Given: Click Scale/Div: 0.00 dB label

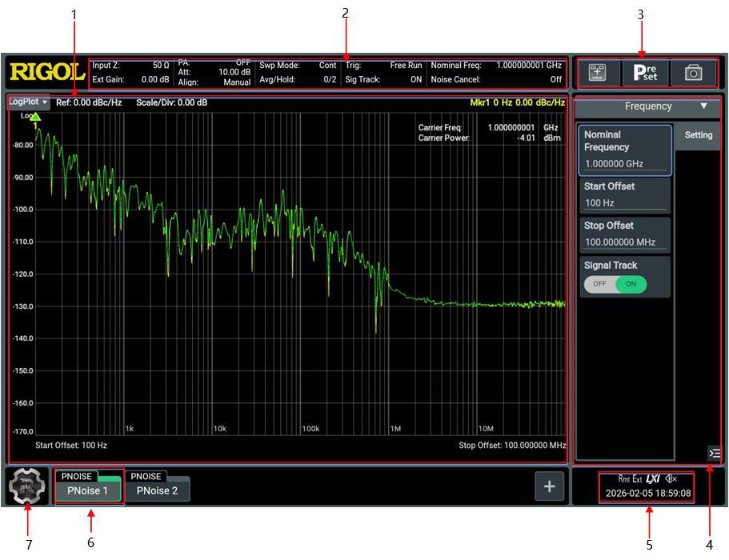Looking at the screenshot, I should pos(171,102).
